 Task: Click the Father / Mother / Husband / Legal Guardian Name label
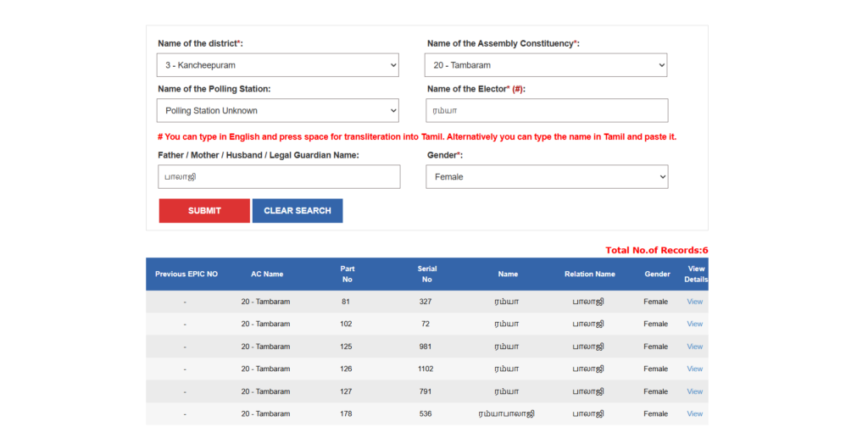[x=259, y=155]
